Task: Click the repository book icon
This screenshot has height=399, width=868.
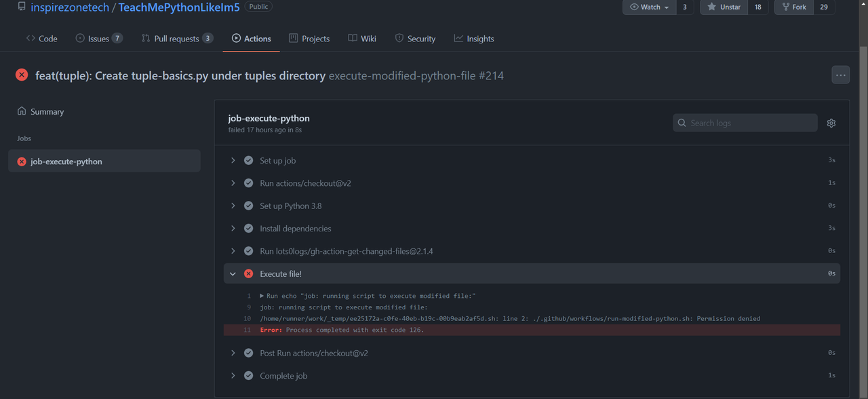Action: tap(22, 7)
